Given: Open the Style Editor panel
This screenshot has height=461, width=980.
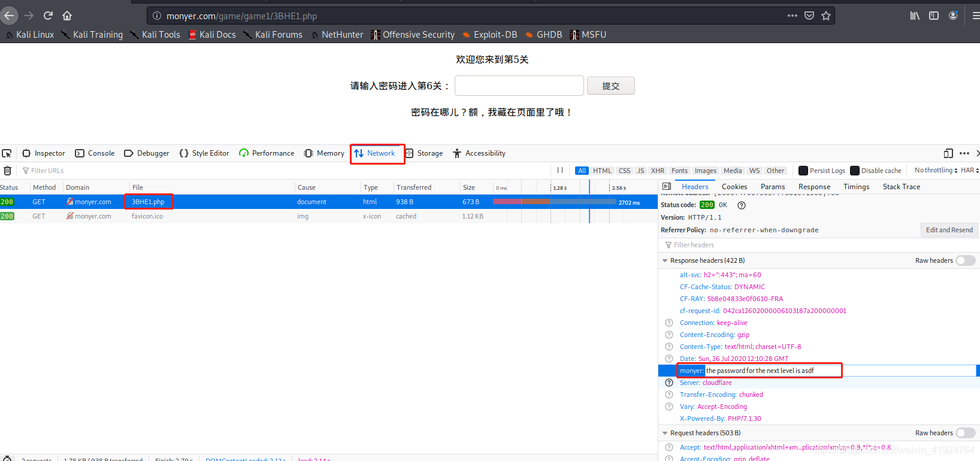Looking at the screenshot, I should click(x=204, y=153).
